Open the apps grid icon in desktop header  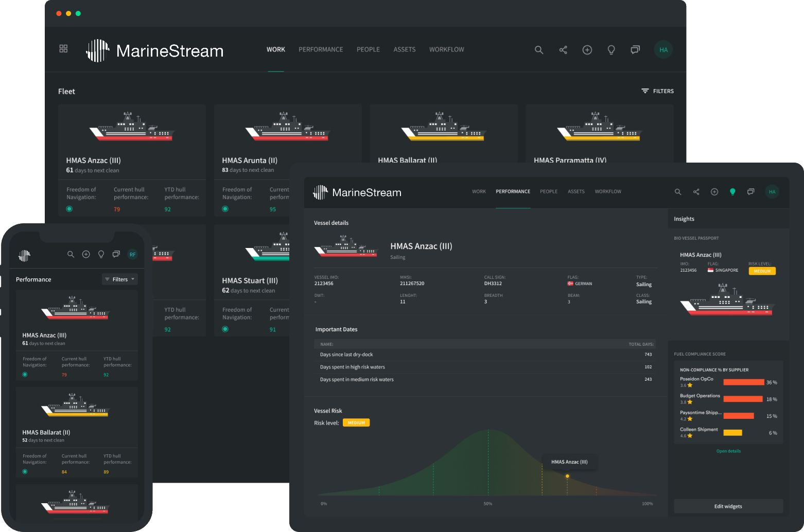pyautogui.click(x=63, y=49)
